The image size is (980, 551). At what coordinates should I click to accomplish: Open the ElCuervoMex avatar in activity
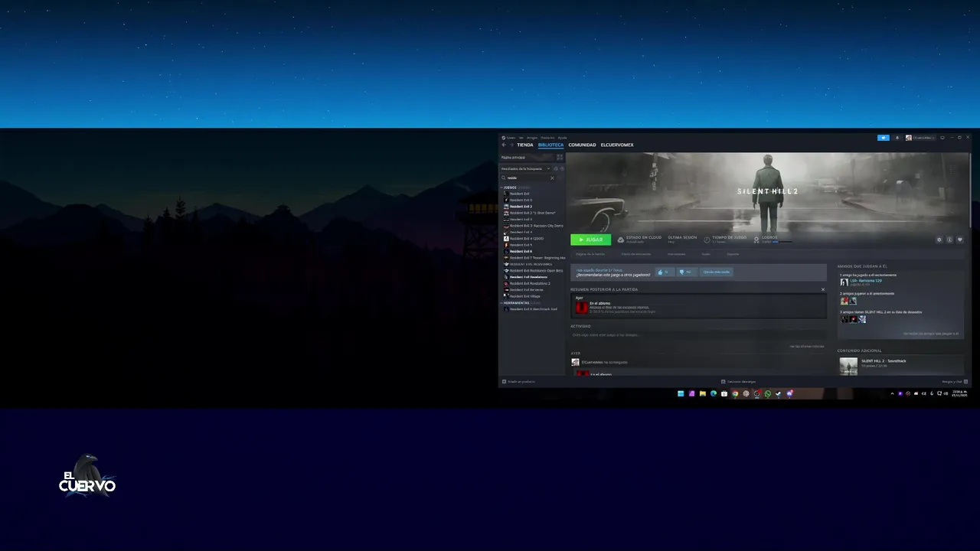(x=576, y=362)
